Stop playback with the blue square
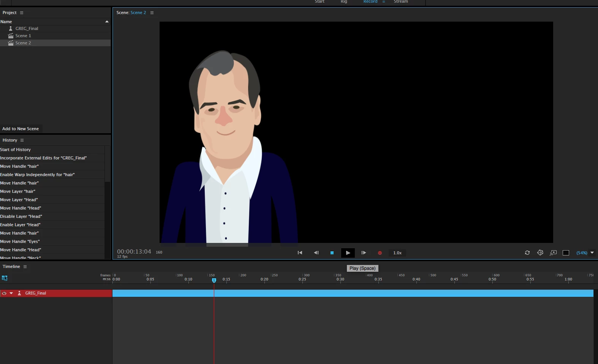The height and width of the screenshot is (364, 598). (x=332, y=253)
